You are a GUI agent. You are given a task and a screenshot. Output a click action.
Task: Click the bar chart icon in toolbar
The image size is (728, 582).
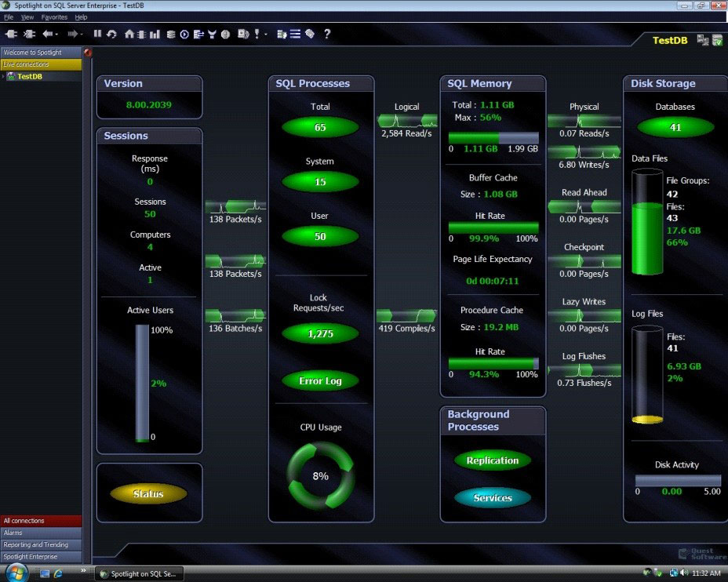[x=155, y=34]
